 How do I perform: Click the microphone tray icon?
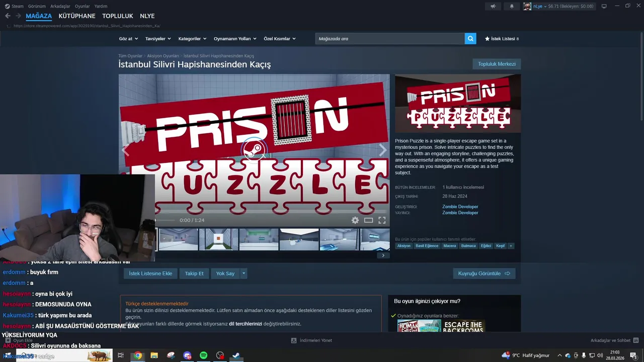pyautogui.click(x=584, y=355)
